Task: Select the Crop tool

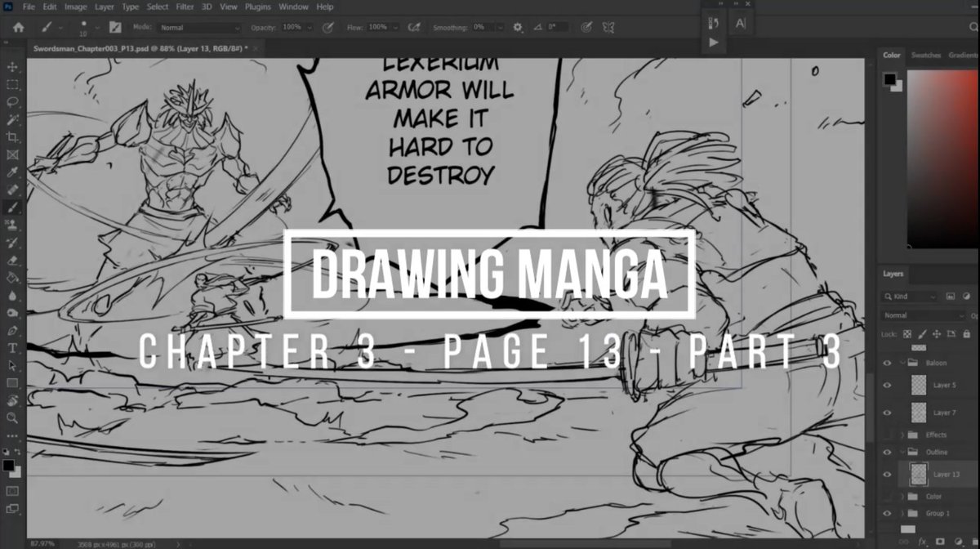Action: pos(12,136)
